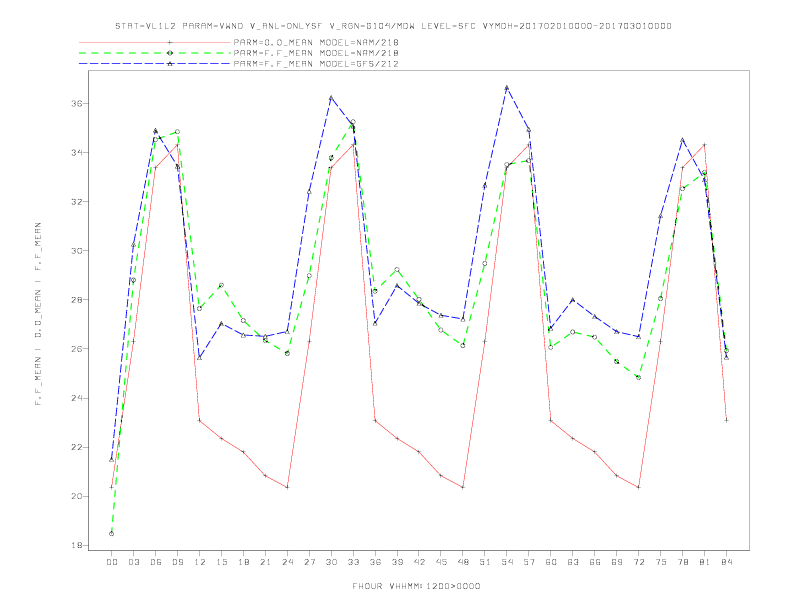This screenshot has width=792, height=612.
Task: Click the green NAM circle marker at hour 72
Action: (x=638, y=377)
